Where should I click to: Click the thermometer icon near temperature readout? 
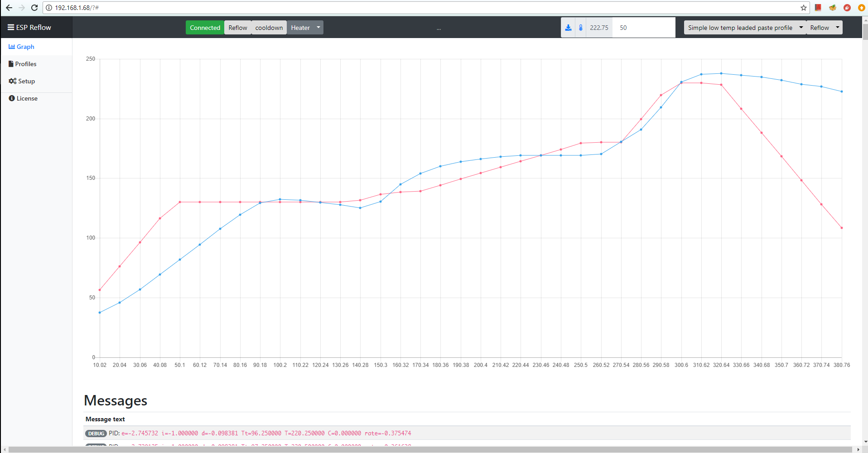coord(581,27)
